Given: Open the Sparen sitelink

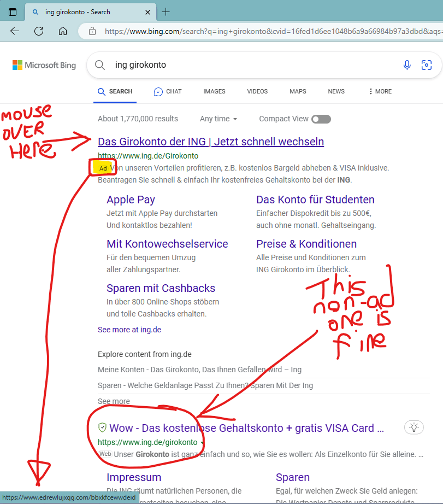Looking at the screenshot, I should (293, 477).
